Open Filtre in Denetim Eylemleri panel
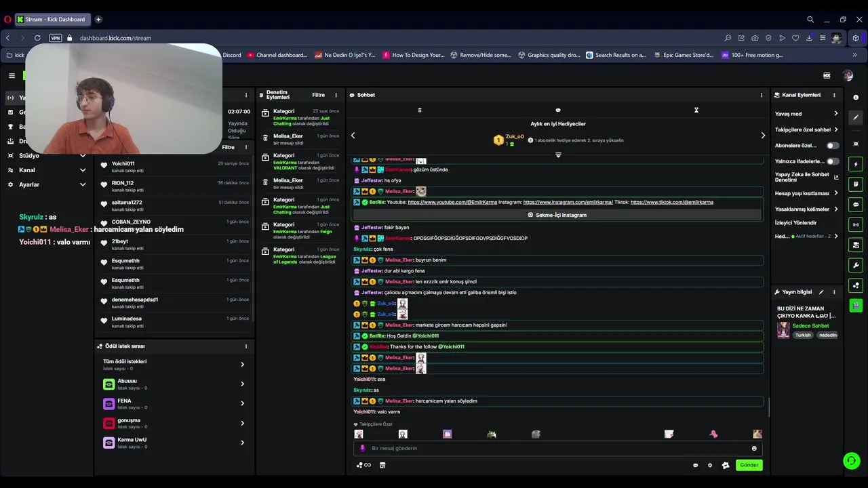This screenshot has height=488, width=868. (x=318, y=95)
